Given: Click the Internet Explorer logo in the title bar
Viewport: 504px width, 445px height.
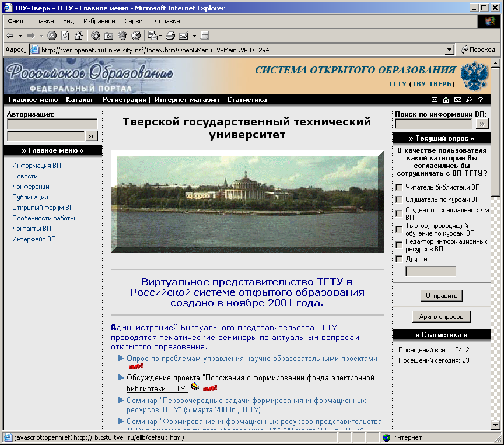Looking at the screenshot, I should click(x=8, y=8).
